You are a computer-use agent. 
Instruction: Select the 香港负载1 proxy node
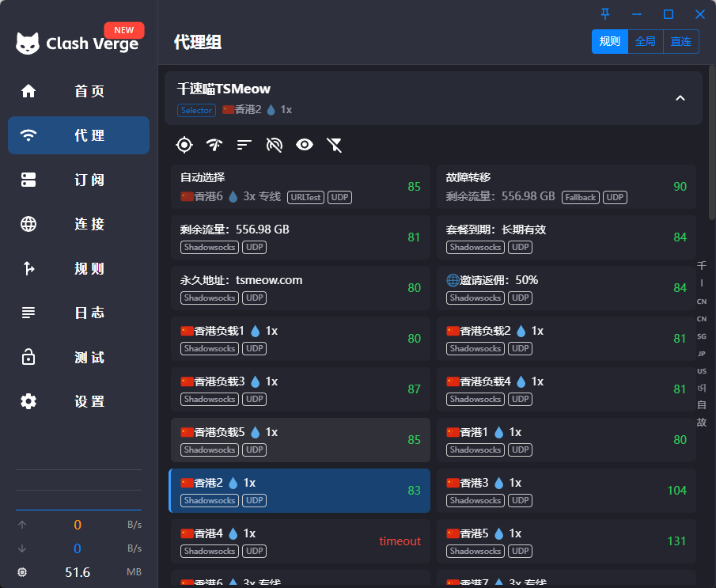click(300, 339)
